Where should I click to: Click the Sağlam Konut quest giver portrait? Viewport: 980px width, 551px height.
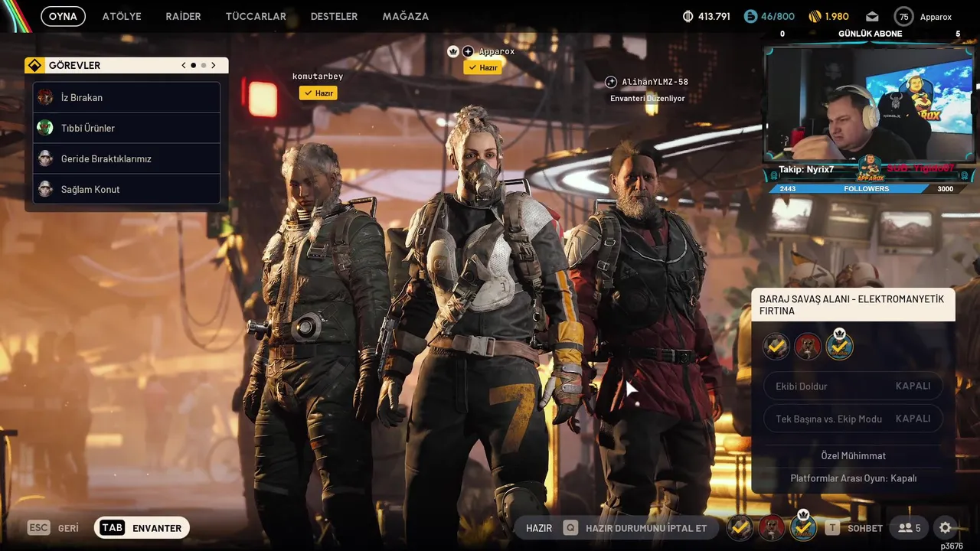pyautogui.click(x=45, y=189)
